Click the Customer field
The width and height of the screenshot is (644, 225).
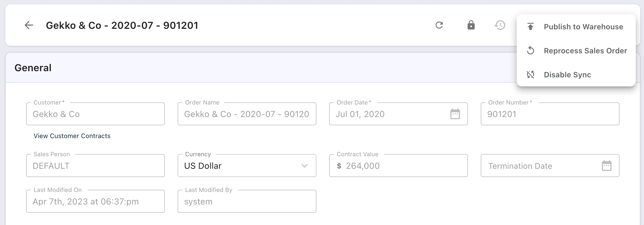[95, 114]
